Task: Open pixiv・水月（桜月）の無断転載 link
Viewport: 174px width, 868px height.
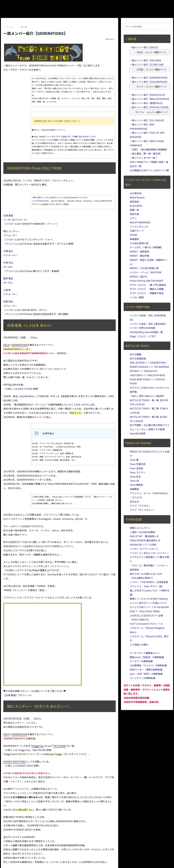Action: (146, 674)
